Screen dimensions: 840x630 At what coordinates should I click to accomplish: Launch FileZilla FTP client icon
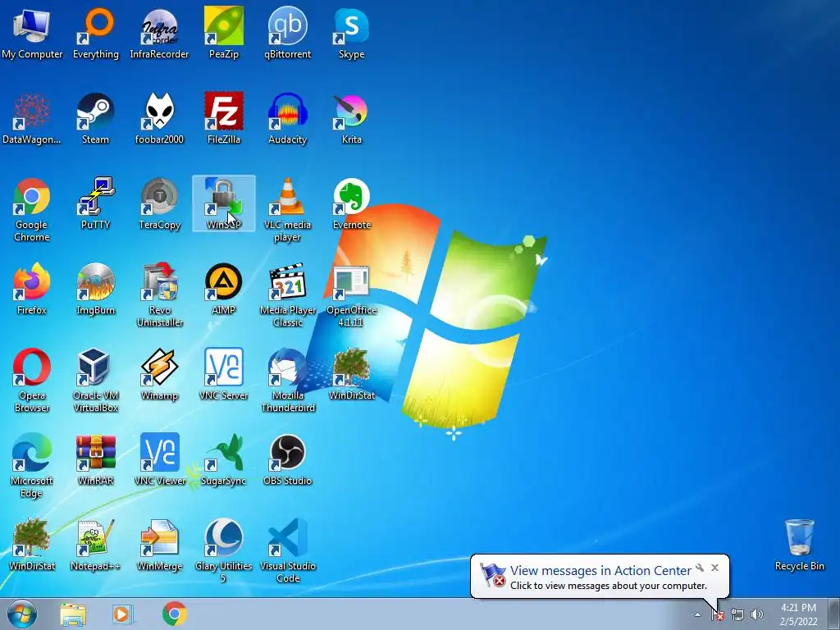pos(223,119)
